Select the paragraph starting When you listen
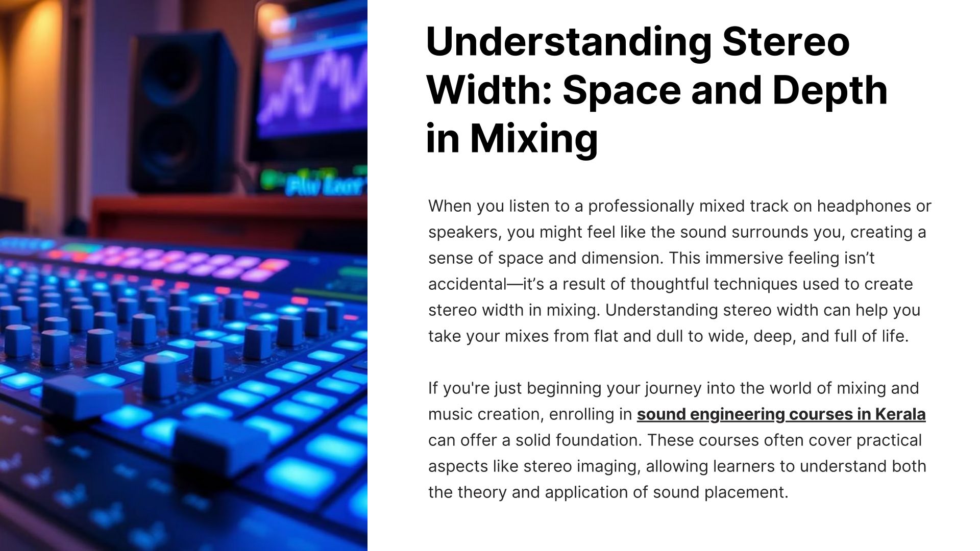The height and width of the screenshot is (551, 980). click(x=679, y=271)
